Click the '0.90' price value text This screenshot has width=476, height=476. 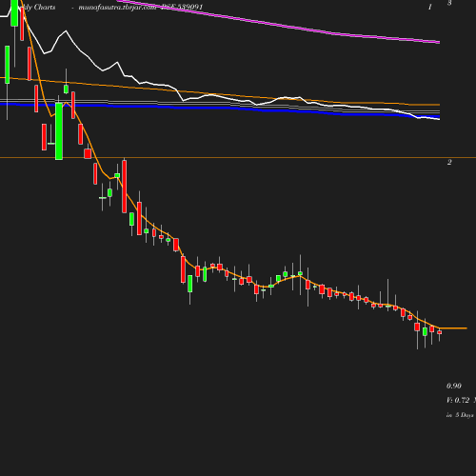[x=454, y=386]
